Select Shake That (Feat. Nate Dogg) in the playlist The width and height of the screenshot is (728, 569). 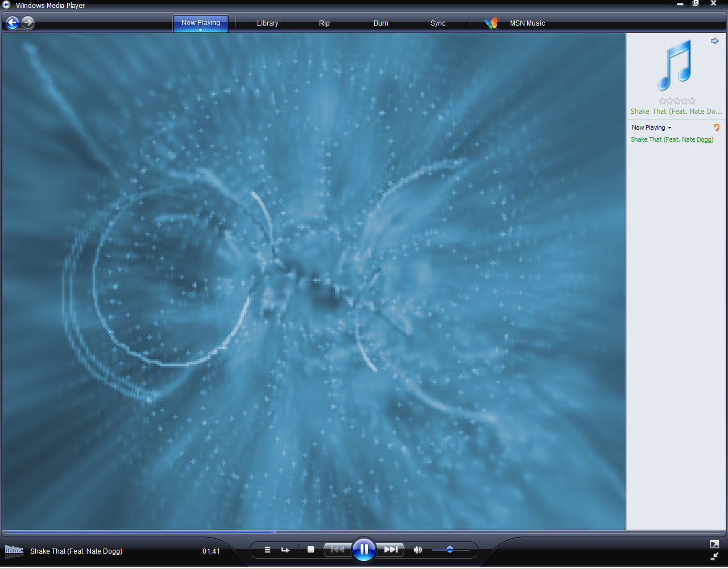(x=672, y=139)
